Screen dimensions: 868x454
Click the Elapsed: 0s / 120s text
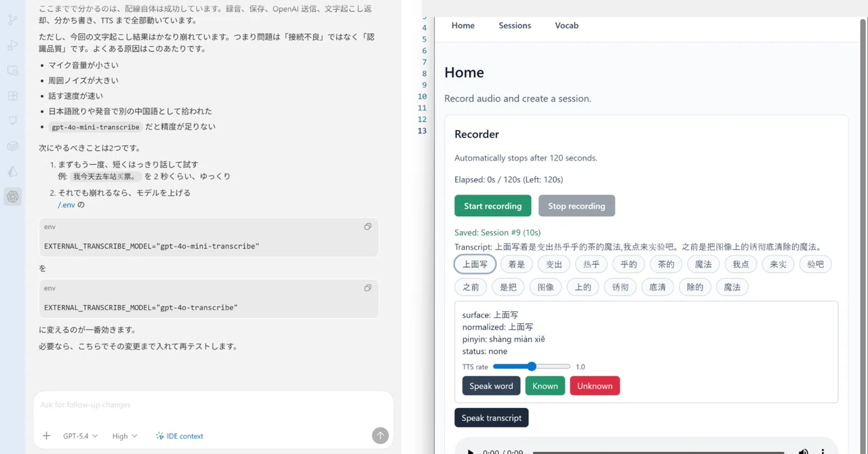point(509,180)
